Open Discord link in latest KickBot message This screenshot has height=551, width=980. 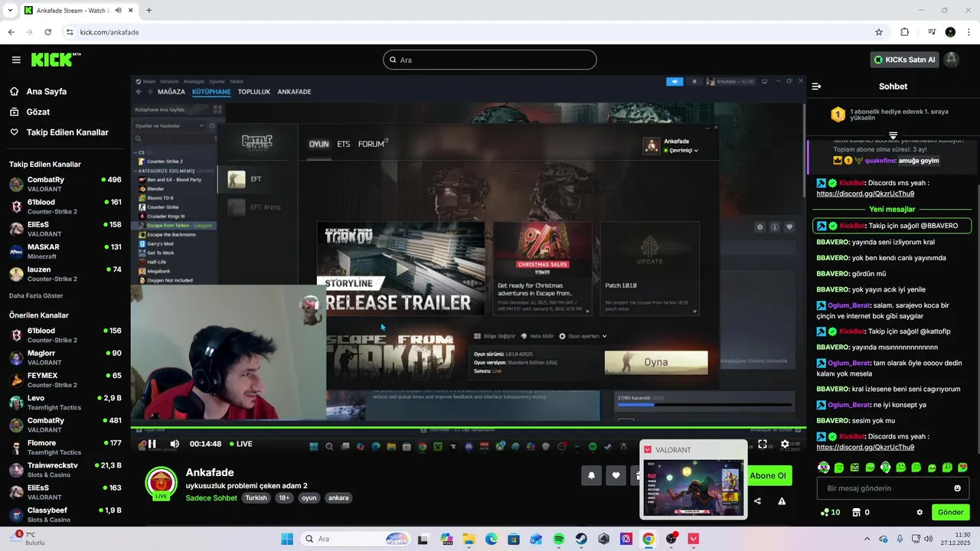[865, 447]
